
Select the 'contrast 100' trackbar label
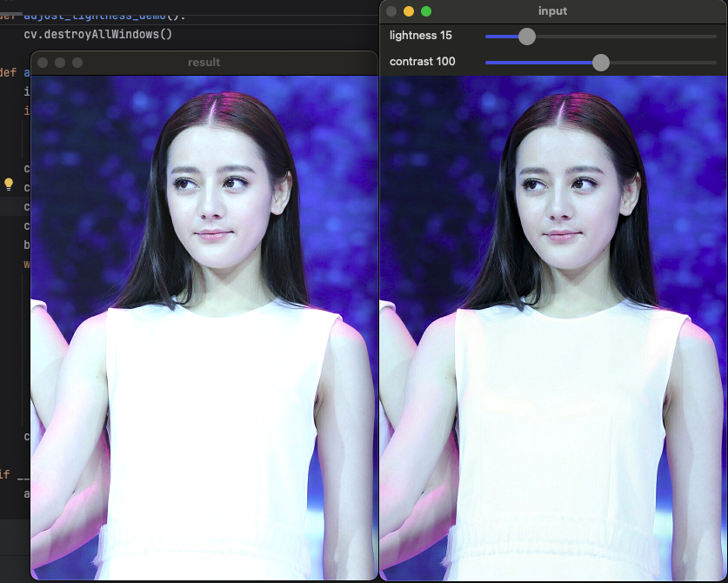tap(422, 62)
